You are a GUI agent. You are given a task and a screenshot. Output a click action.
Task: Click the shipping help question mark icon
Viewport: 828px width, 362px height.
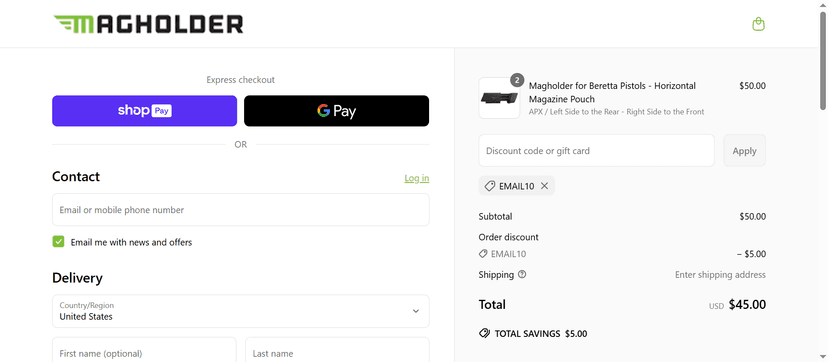click(522, 274)
